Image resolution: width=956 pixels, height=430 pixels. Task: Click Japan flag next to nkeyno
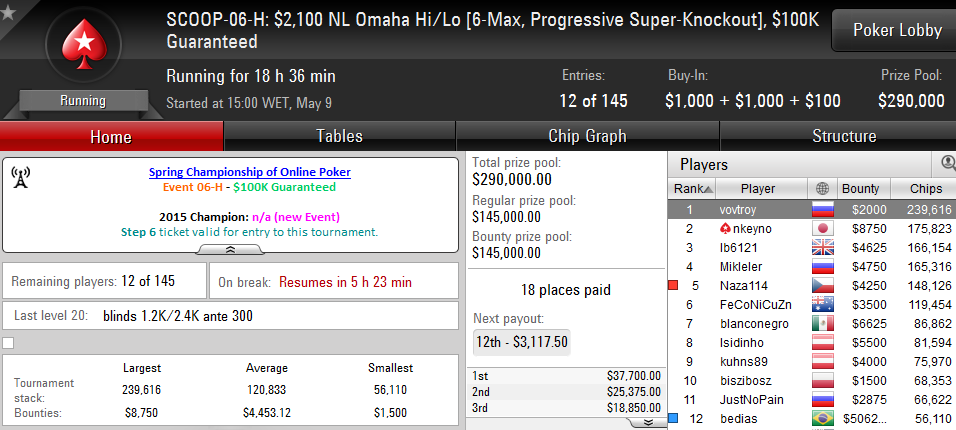point(822,229)
